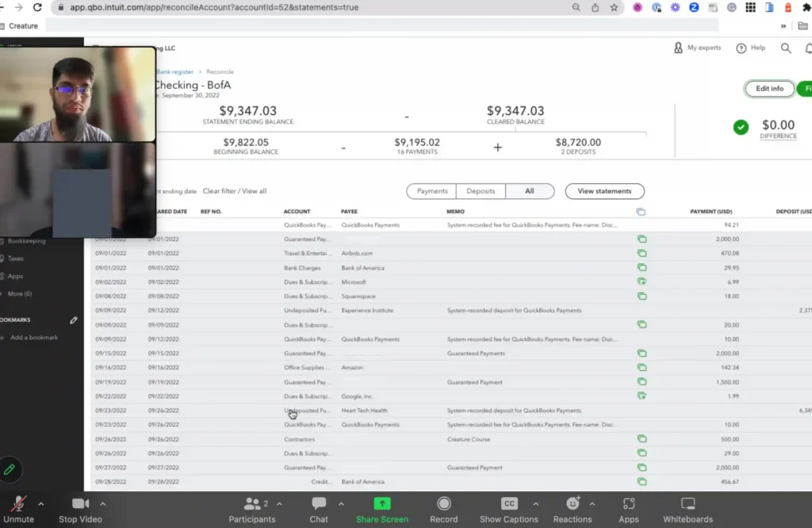Open the browser extensions puzzle icon

click(806, 7)
